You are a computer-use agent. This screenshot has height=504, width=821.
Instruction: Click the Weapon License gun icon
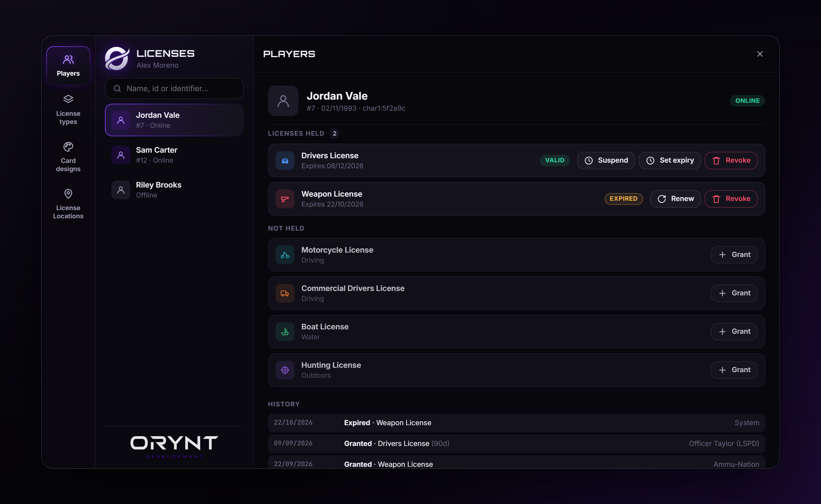pos(285,199)
